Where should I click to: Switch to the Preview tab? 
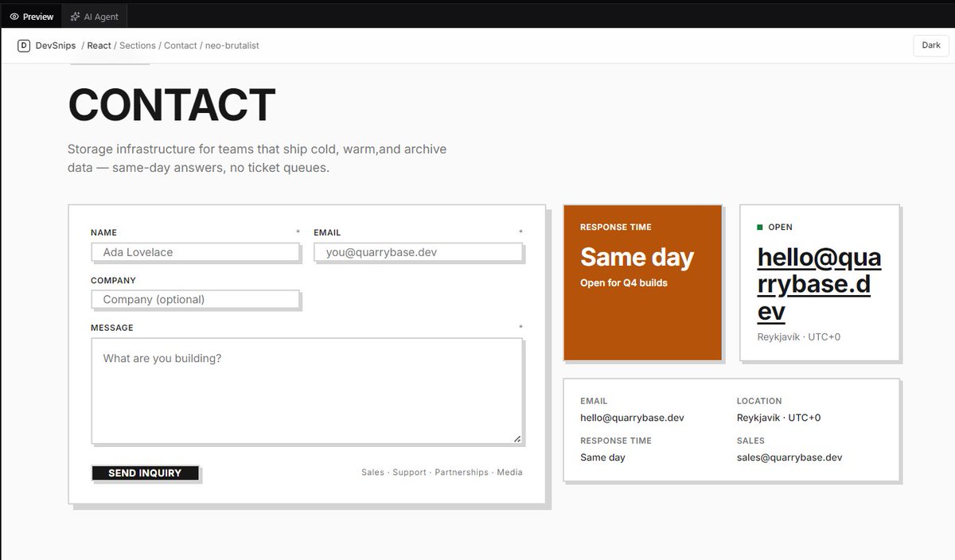tap(31, 16)
